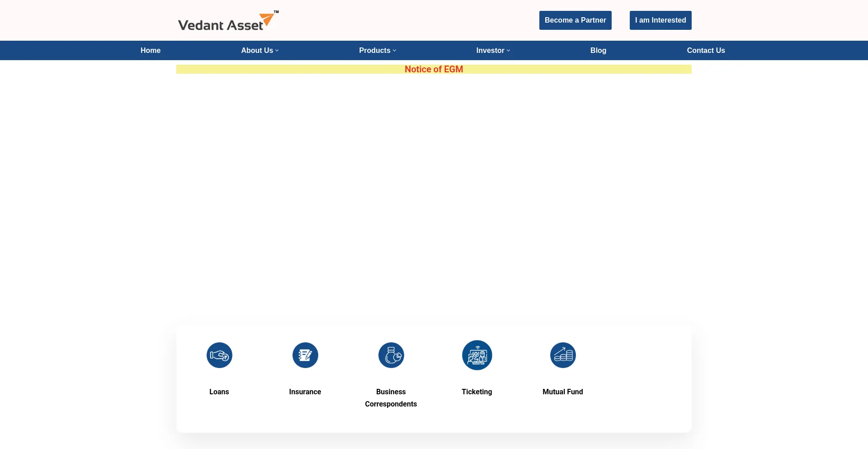868x449 pixels.
Task: Open the Contact Us page
Action: [x=706, y=50]
